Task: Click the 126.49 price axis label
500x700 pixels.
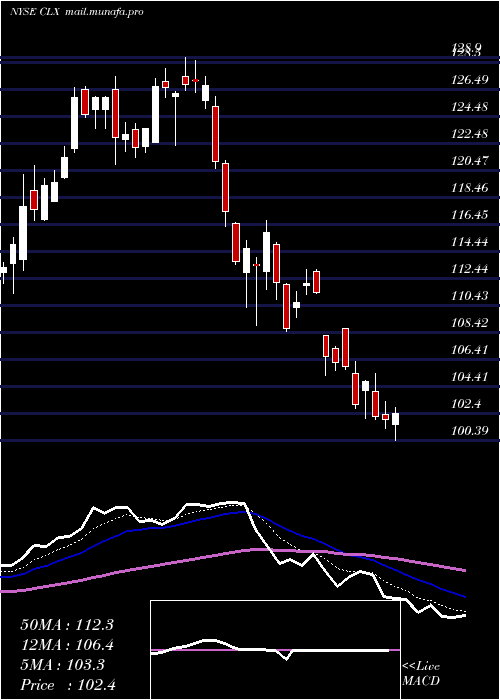Action: pyautogui.click(x=469, y=80)
